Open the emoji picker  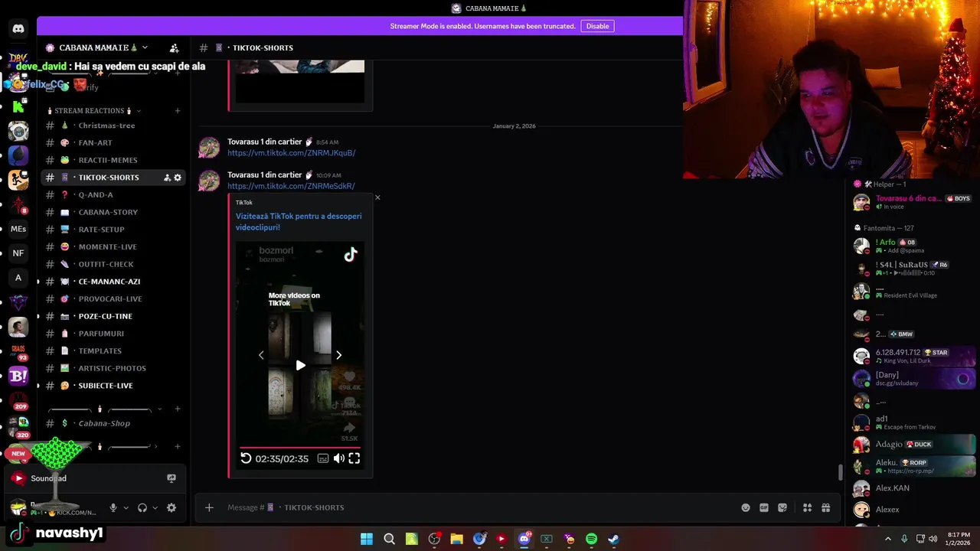(x=746, y=507)
